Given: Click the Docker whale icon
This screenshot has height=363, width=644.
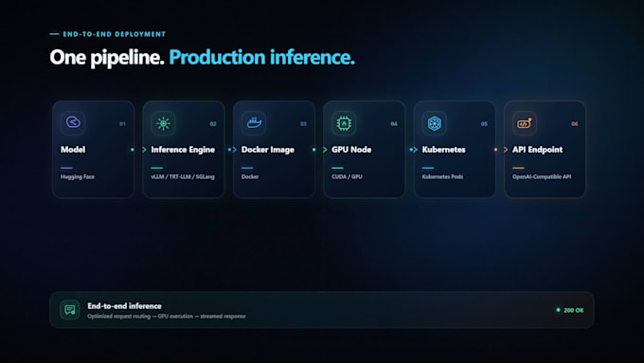Looking at the screenshot, I should pyautogui.click(x=254, y=123).
